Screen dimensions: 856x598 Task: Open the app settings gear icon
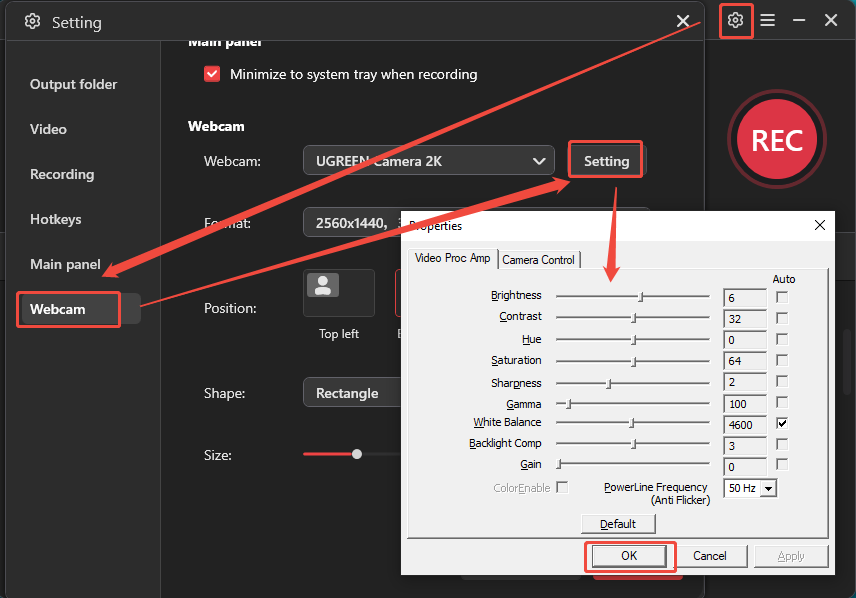click(736, 20)
